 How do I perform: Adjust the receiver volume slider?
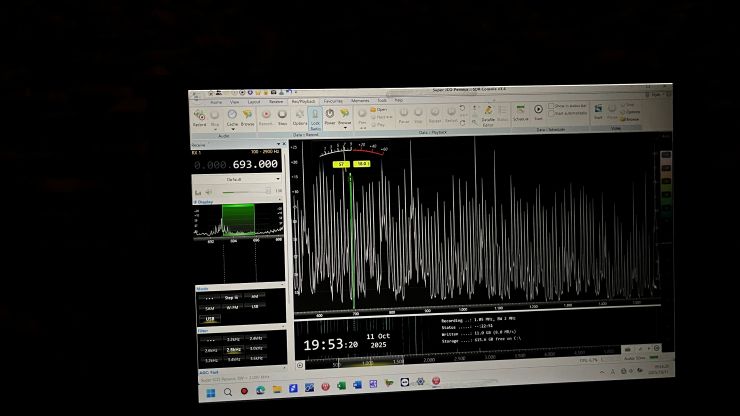(x=240, y=190)
